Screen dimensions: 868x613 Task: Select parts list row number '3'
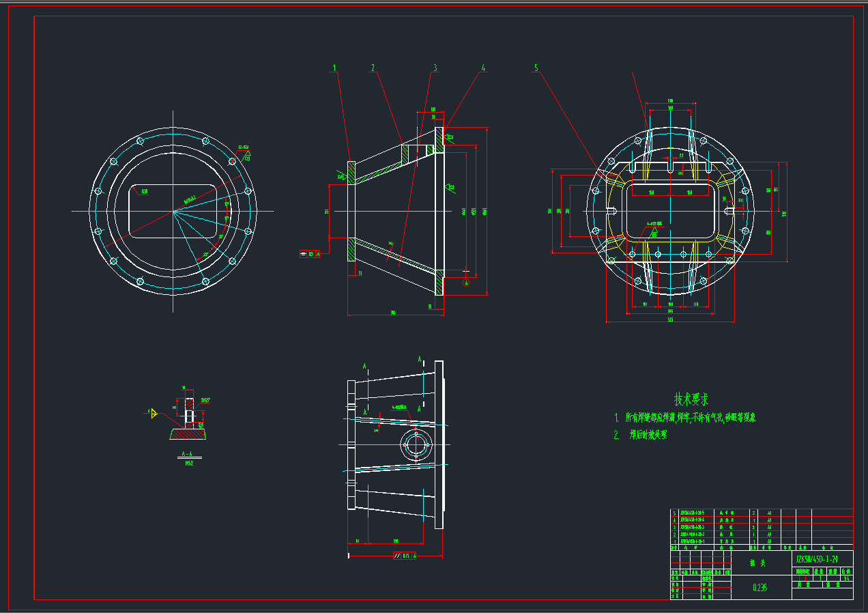click(674, 527)
